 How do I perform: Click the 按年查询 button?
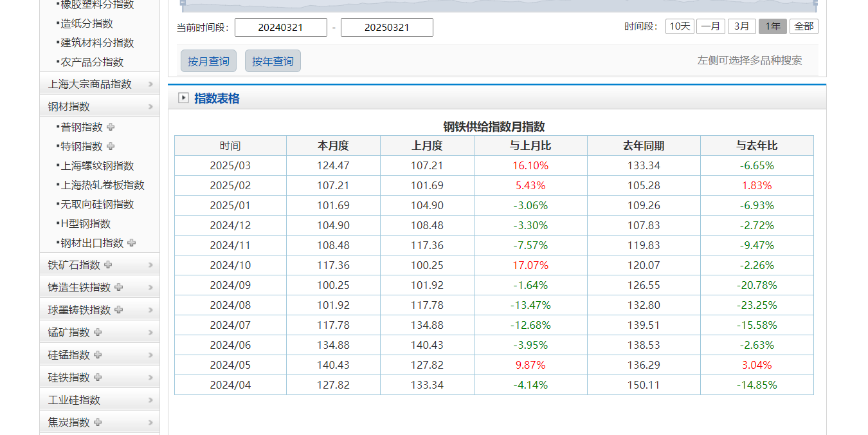click(273, 61)
